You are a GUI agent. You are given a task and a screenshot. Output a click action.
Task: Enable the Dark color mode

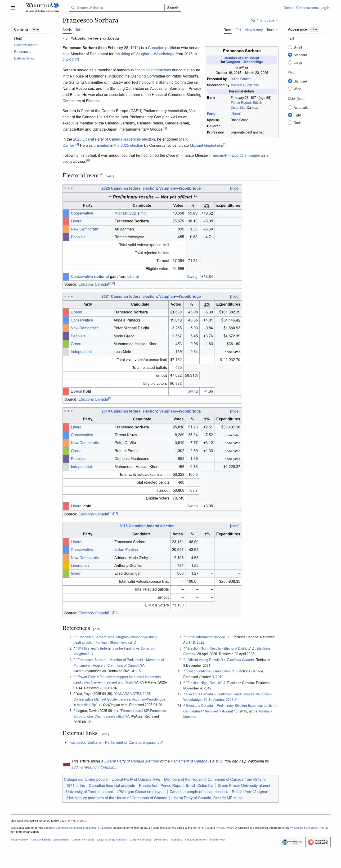pos(290,123)
